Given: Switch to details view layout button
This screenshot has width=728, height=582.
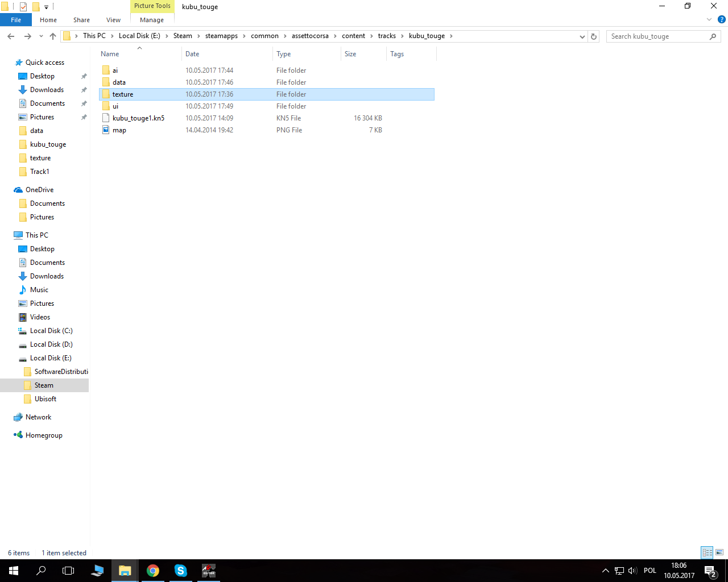Looking at the screenshot, I should 707,552.
